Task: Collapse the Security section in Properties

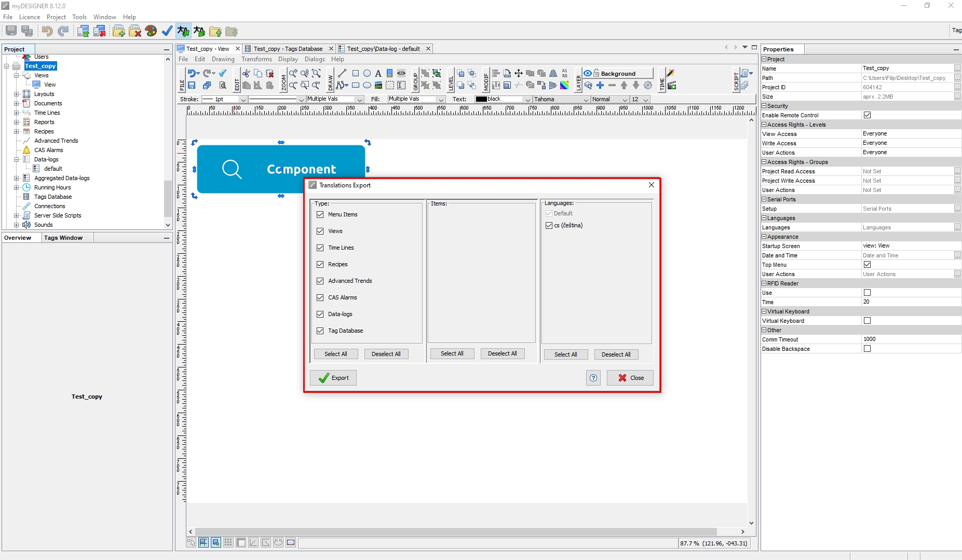Action: click(764, 106)
